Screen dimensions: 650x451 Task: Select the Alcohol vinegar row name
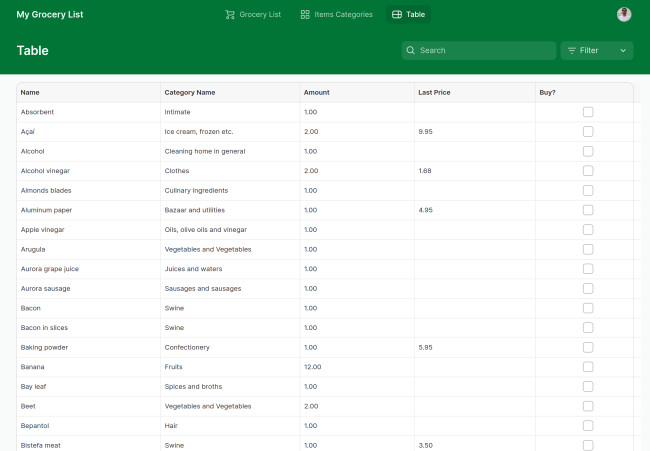[x=45, y=171]
